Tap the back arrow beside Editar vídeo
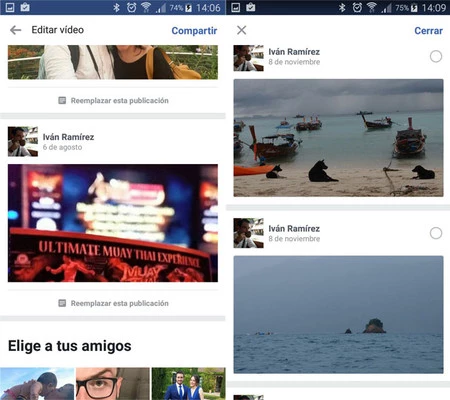450x400 pixels. (x=16, y=30)
